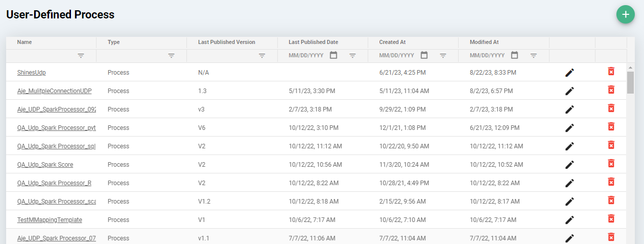Click the green add process button
644x244 pixels.
[x=625, y=14]
